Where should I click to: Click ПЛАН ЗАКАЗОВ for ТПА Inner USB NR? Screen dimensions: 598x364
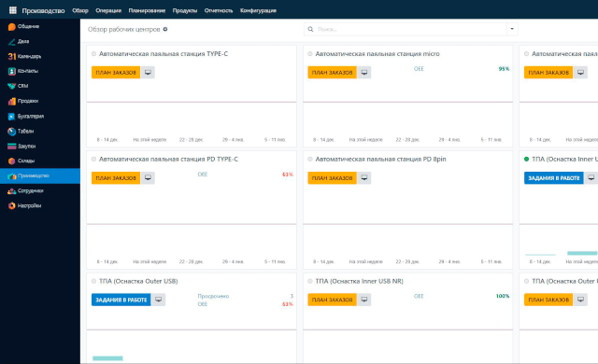pyautogui.click(x=333, y=300)
